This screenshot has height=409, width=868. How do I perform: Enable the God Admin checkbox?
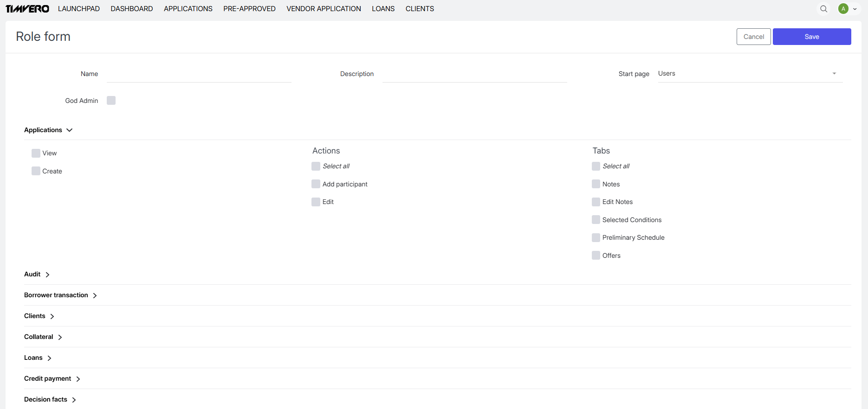pos(111,101)
